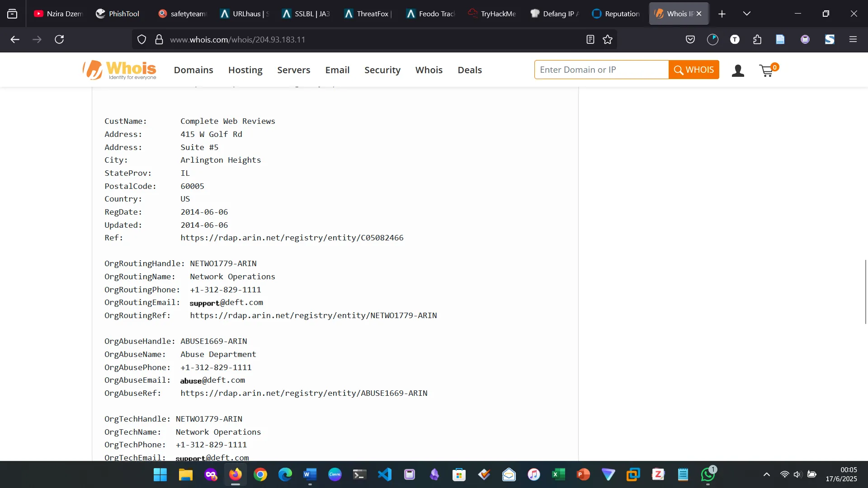The image size is (868, 488).
Task: Open the Domains navigation menu
Action: pos(193,70)
